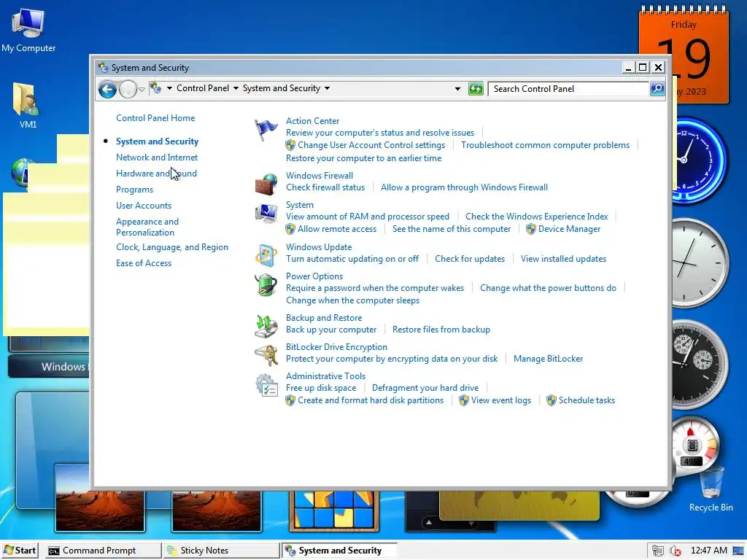The image size is (747, 560).
Task: Open the Administrative Tools gear icon
Action: point(266,385)
